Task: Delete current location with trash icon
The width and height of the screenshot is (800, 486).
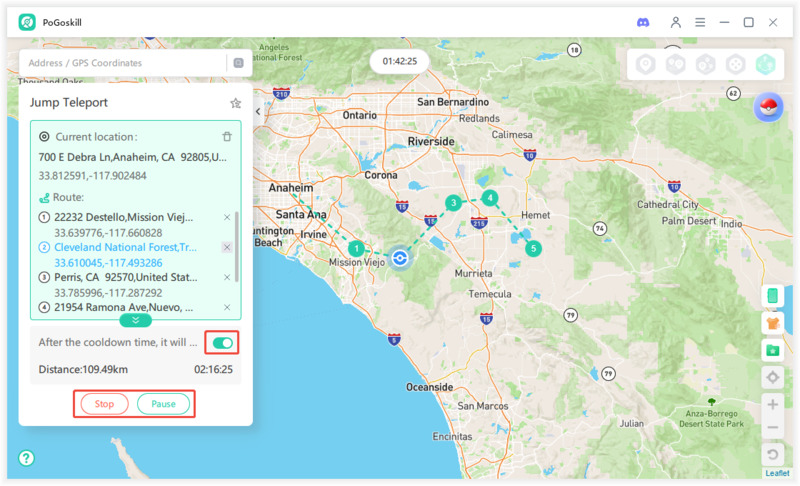Action: (227, 137)
